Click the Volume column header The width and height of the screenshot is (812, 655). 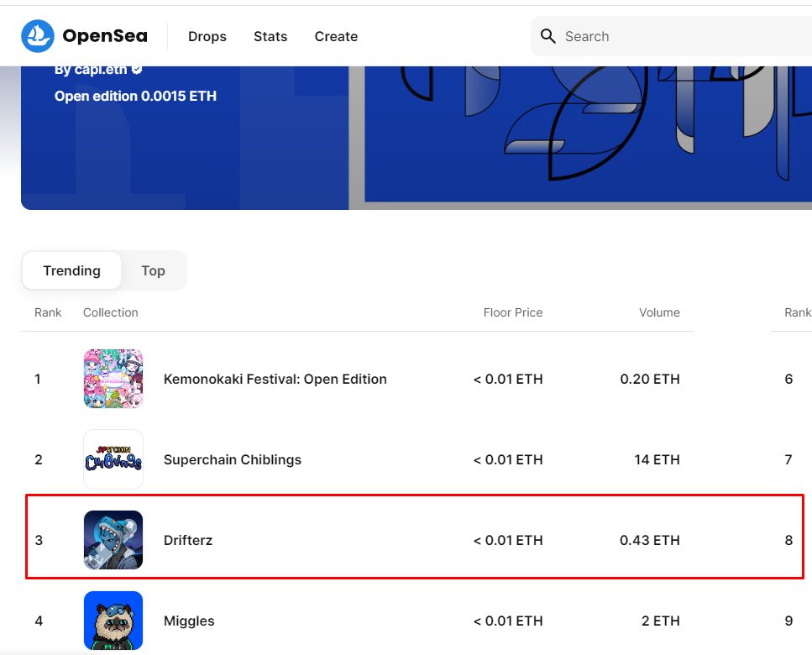659,312
